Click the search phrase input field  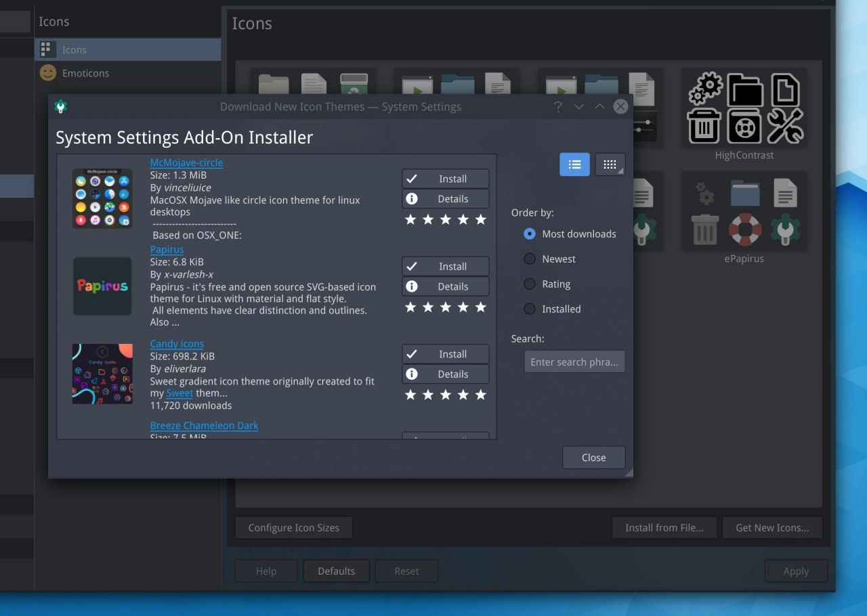pos(574,361)
